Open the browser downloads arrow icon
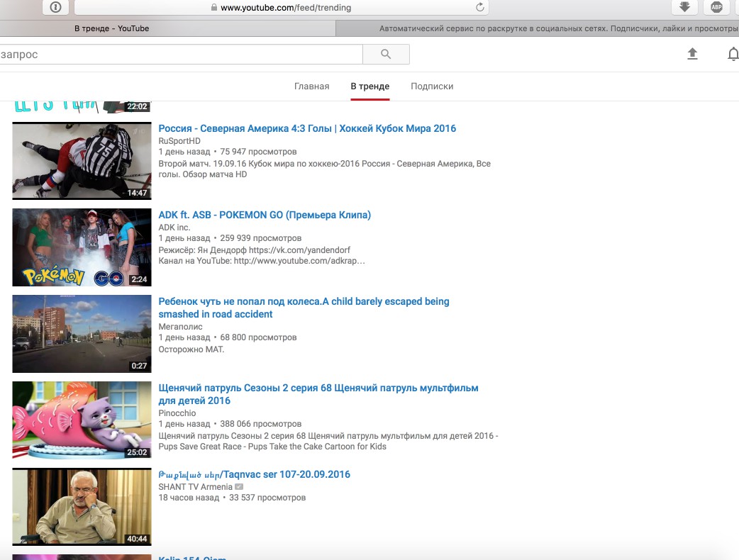This screenshot has height=560, width=739. 684,6
